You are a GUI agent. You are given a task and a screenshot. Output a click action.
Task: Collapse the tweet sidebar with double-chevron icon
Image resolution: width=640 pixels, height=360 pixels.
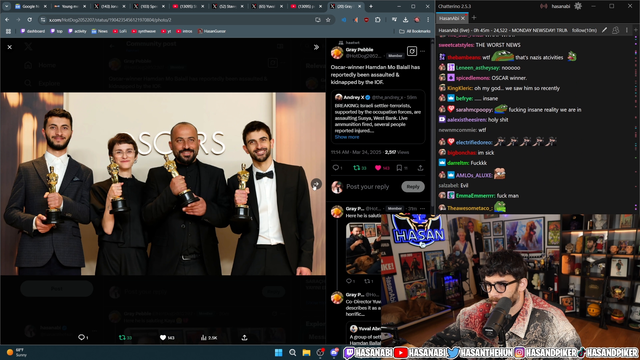click(x=316, y=47)
